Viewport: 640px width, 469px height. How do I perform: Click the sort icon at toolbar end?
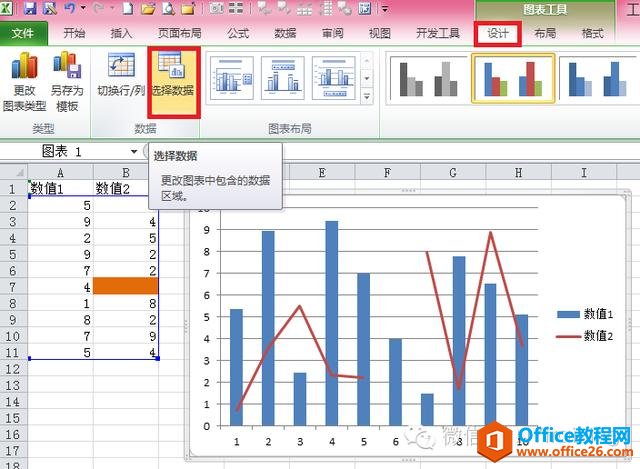pos(364,8)
